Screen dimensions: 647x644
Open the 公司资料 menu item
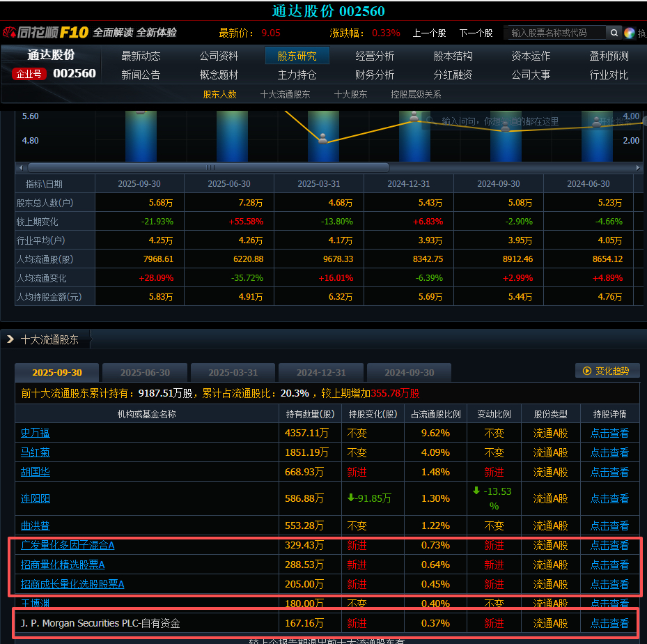(x=219, y=56)
